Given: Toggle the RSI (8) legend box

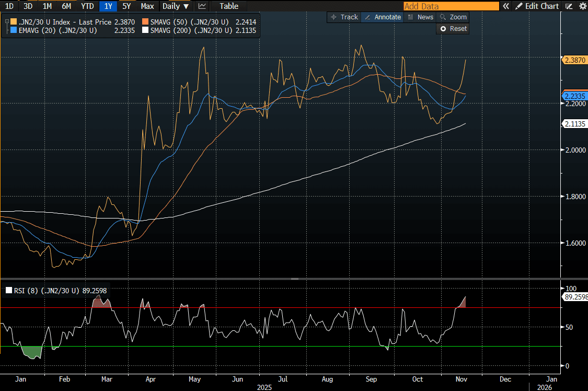Looking at the screenshot, I should pos(9,291).
